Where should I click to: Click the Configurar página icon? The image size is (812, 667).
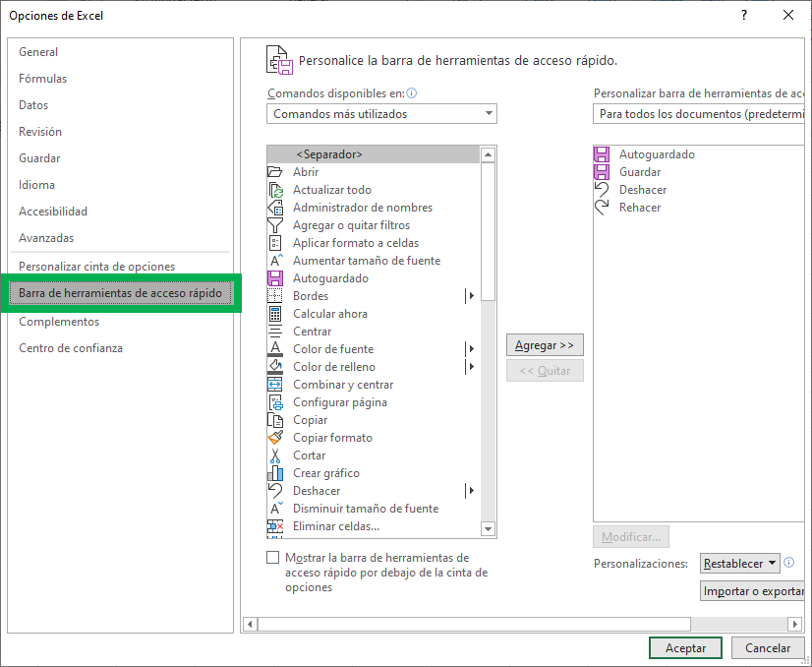(x=275, y=402)
